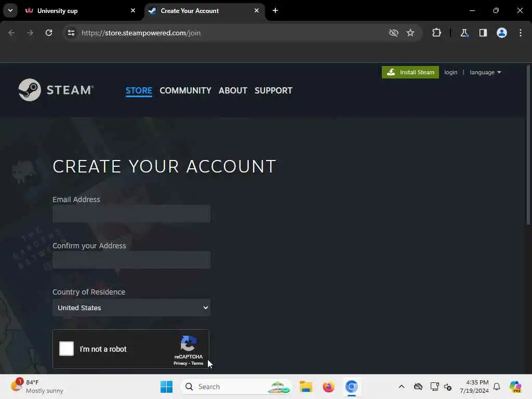Go forward to the next page
The height and width of the screenshot is (399, 532).
point(30,33)
